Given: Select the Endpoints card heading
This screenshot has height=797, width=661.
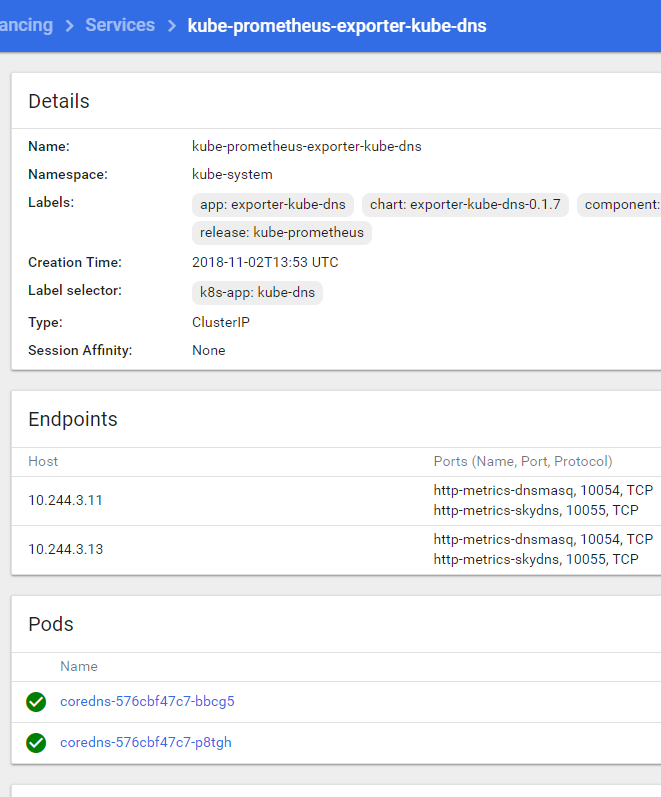Looking at the screenshot, I should 73,419.
